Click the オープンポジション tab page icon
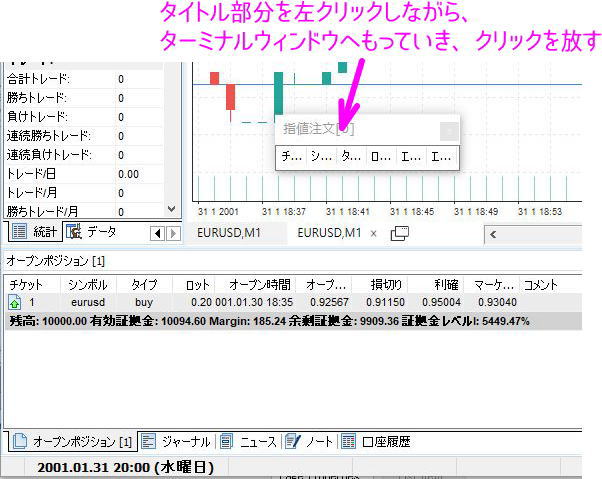This screenshot has width=602, height=479. coord(20,441)
